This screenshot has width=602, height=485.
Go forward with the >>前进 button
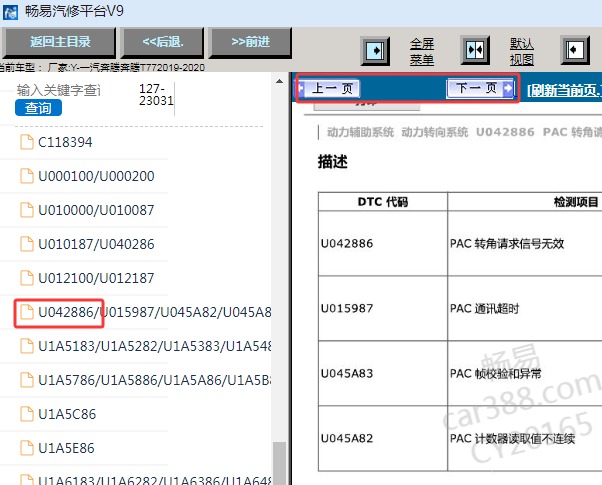tap(250, 42)
